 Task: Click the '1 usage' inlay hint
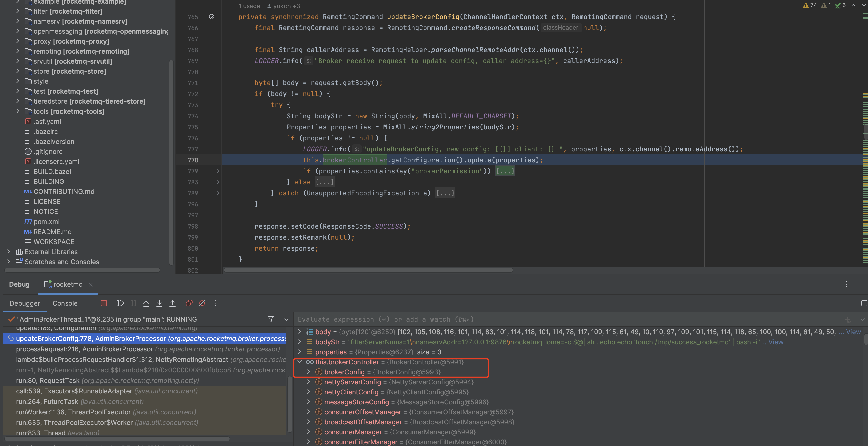(x=249, y=6)
